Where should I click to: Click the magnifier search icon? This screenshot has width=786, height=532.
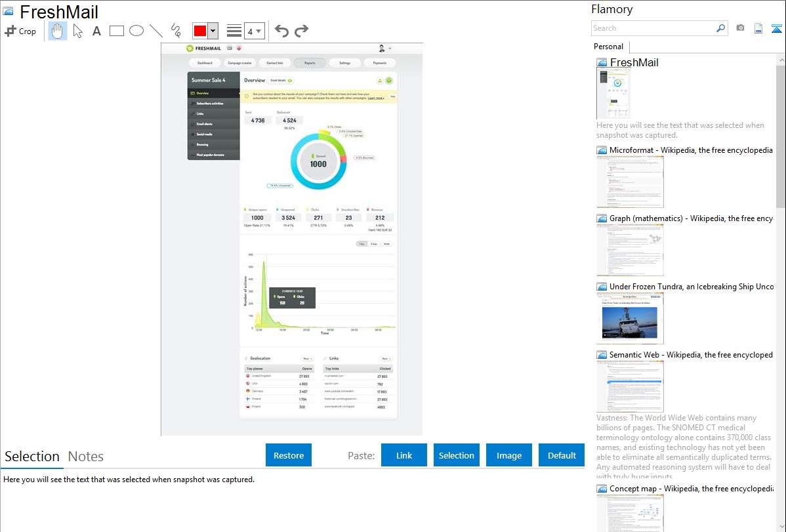tap(721, 28)
